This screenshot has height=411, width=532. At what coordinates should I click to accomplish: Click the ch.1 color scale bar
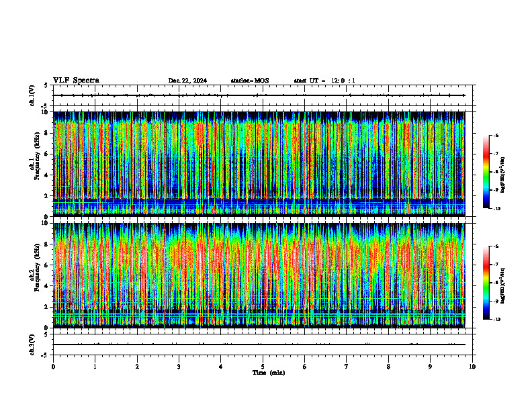pyautogui.click(x=486, y=172)
